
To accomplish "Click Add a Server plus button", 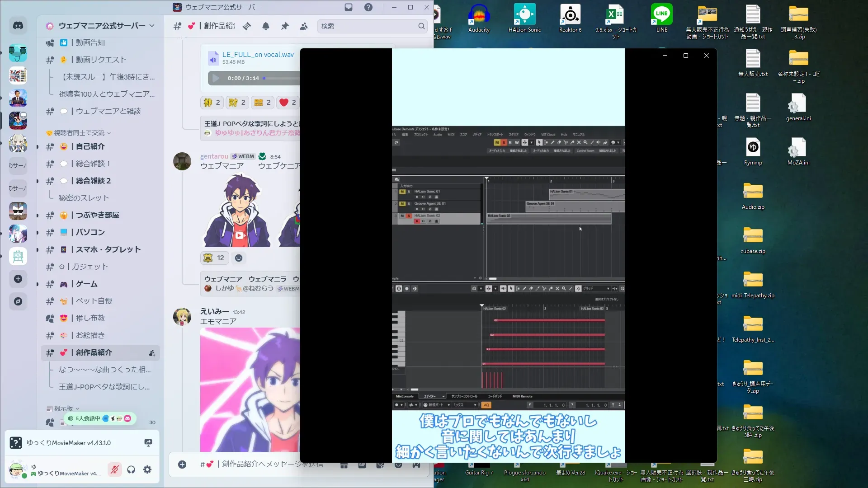I will pyautogui.click(x=18, y=279).
